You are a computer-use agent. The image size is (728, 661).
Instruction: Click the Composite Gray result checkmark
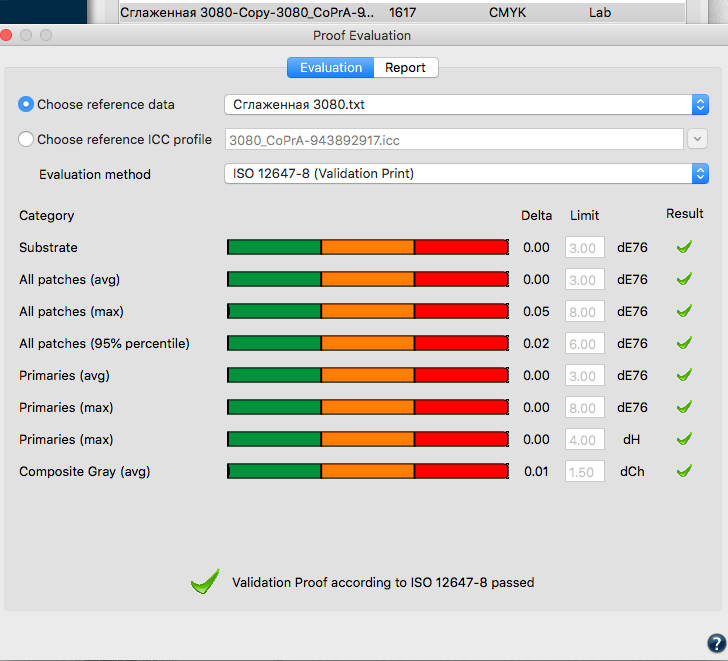point(684,471)
